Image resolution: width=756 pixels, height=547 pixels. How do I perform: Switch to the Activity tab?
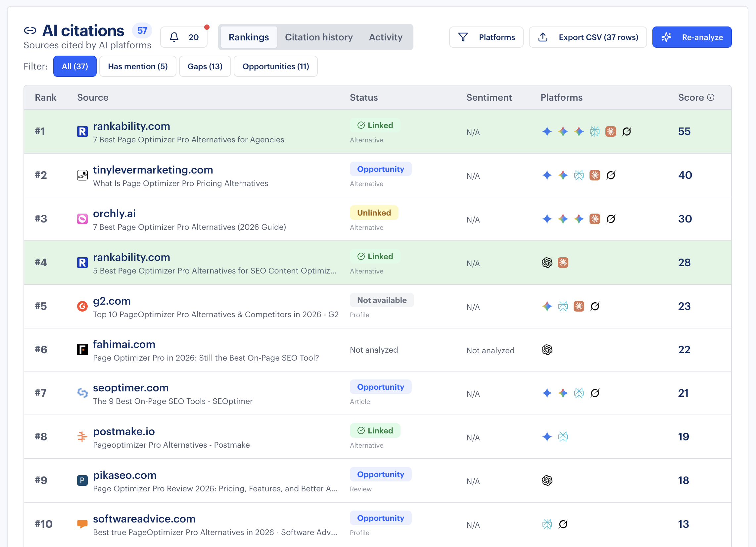click(386, 37)
